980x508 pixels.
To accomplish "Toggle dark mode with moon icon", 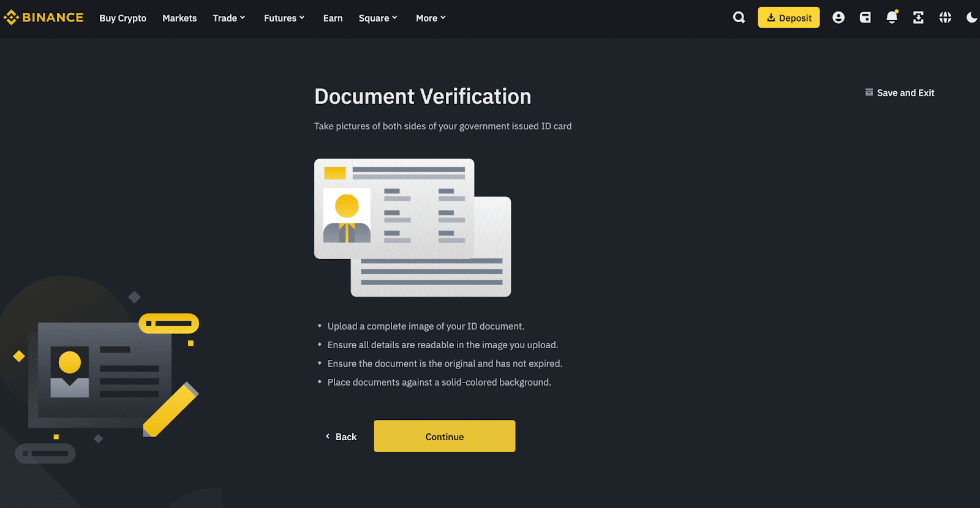I will tap(971, 18).
